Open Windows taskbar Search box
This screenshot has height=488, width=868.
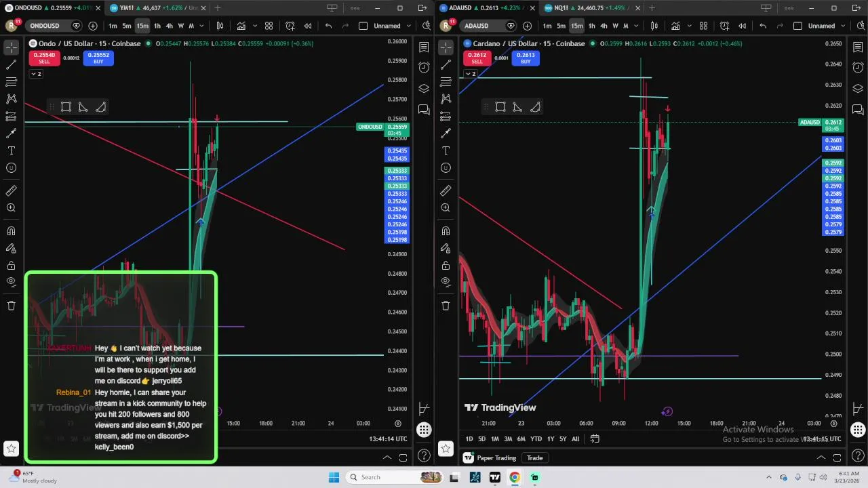(x=394, y=477)
